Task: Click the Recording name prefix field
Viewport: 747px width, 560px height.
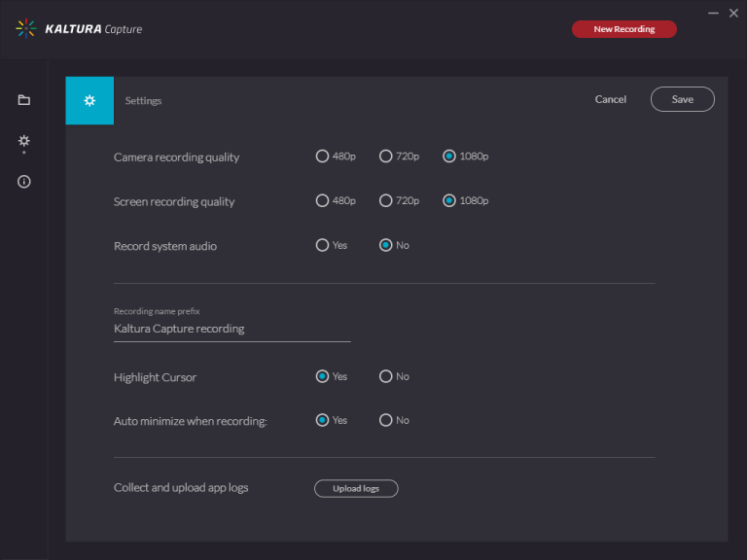Action: (x=232, y=329)
